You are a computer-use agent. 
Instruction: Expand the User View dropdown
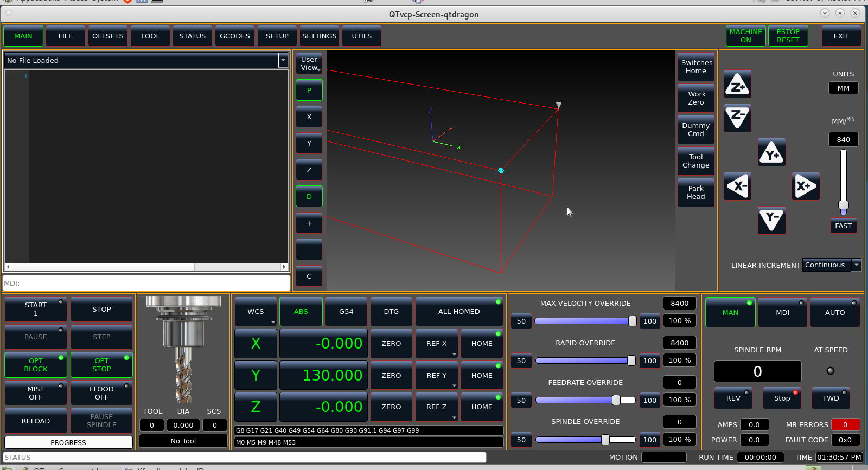pyautogui.click(x=309, y=64)
